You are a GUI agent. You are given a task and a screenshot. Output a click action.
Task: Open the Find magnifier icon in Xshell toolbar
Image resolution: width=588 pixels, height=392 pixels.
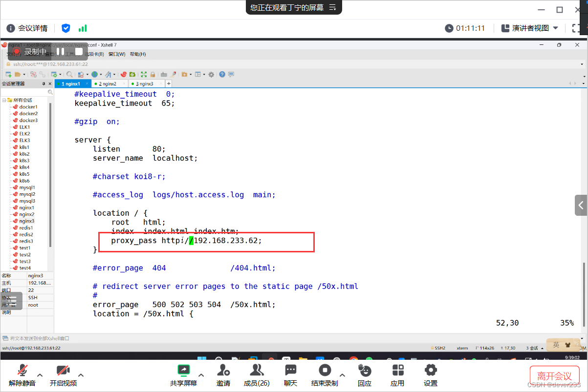(x=69, y=75)
